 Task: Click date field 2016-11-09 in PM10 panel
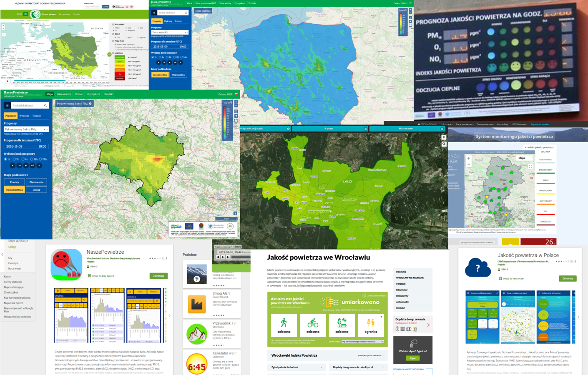pyautogui.click(x=26, y=146)
